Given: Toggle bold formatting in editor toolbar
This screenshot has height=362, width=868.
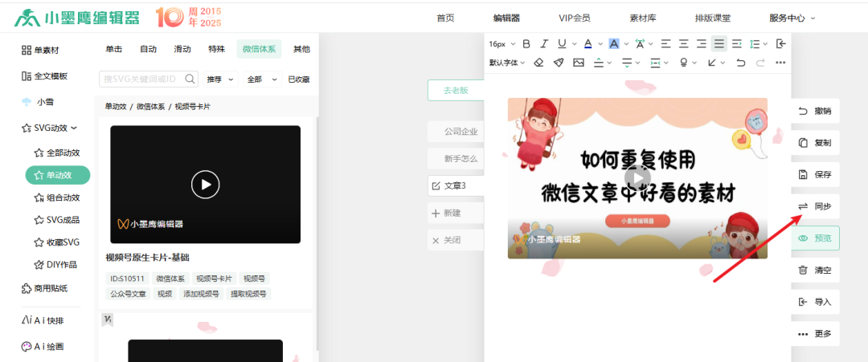Looking at the screenshot, I should tap(526, 43).
